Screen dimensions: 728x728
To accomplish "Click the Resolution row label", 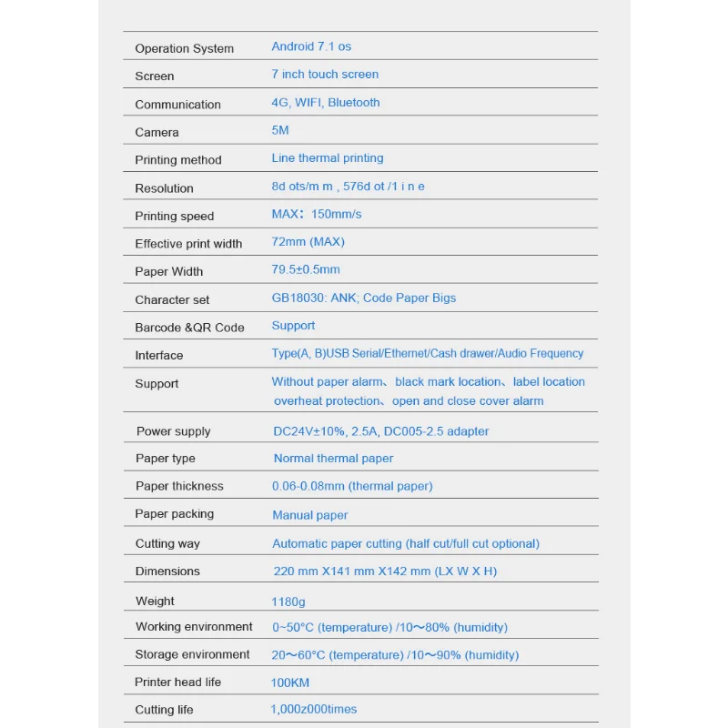I will 164,188.
